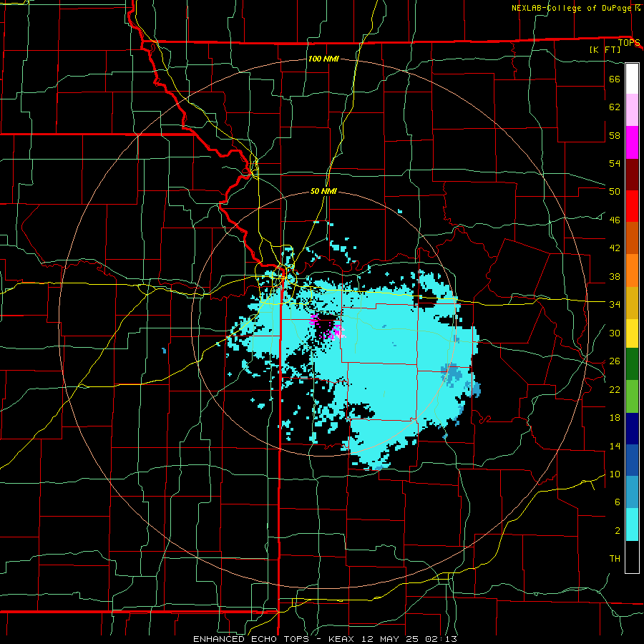Viewport: 644px width, 644px height.
Task: Click the legend value 14
Action: tap(615, 446)
